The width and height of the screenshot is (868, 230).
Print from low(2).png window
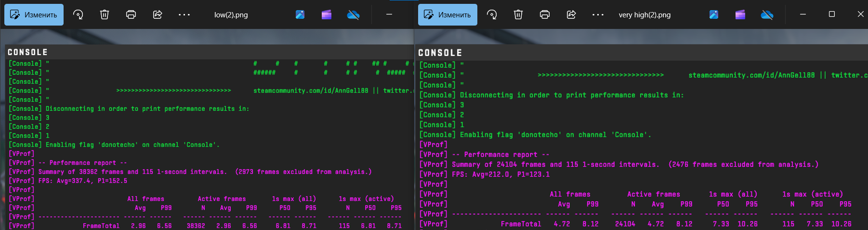(x=131, y=14)
